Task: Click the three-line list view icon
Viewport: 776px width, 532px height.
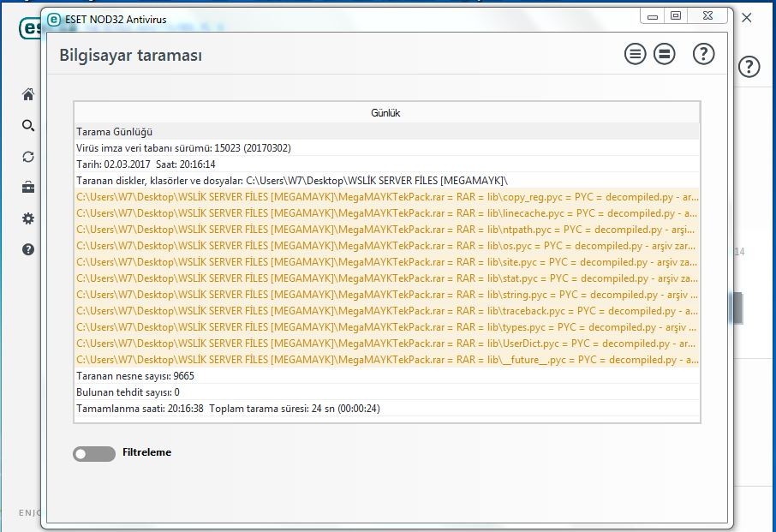Action: (x=635, y=54)
